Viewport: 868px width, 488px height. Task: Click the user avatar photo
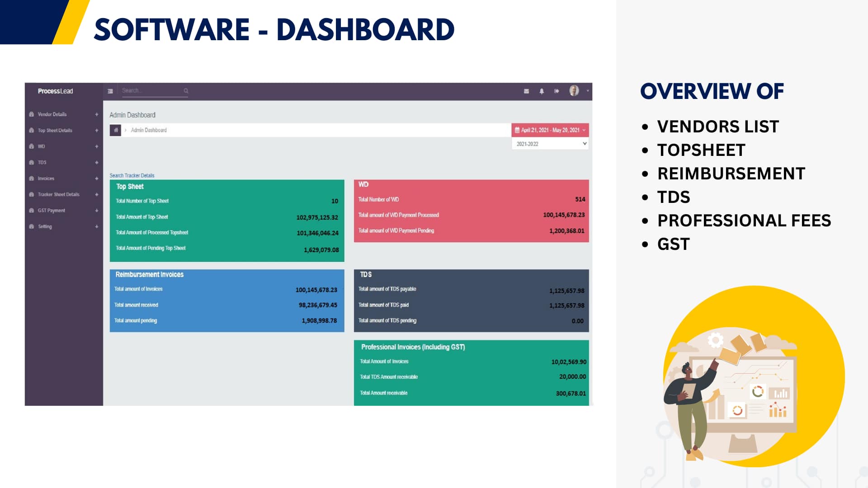click(574, 91)
